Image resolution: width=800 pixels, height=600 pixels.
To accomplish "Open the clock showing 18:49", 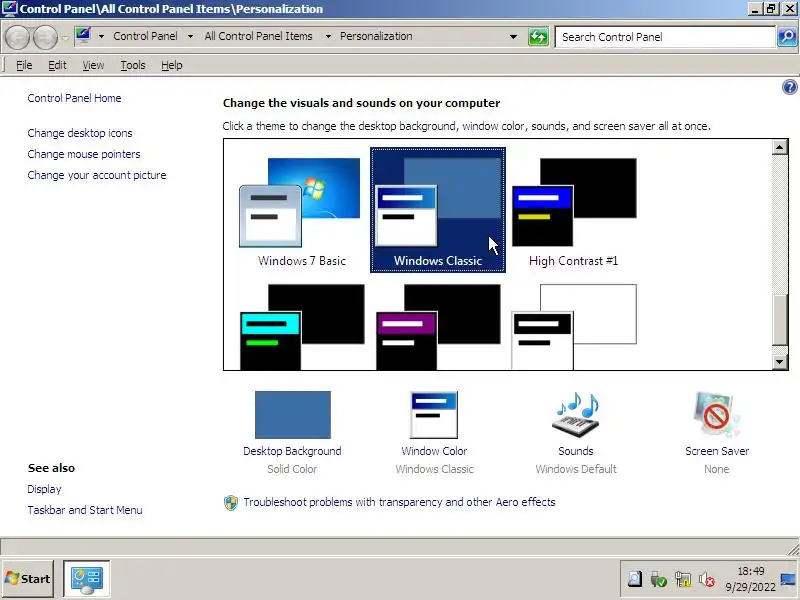I will pos(751,579).
